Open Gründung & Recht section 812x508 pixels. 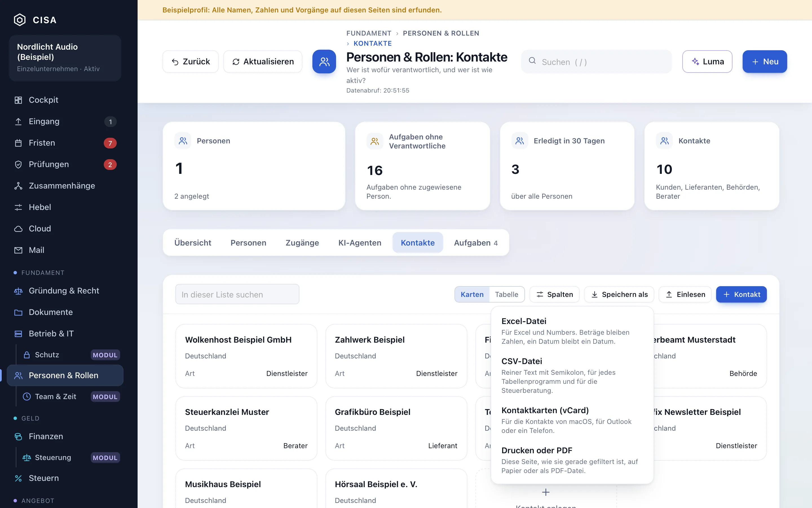pyautogui.click(x=65, y=291)
